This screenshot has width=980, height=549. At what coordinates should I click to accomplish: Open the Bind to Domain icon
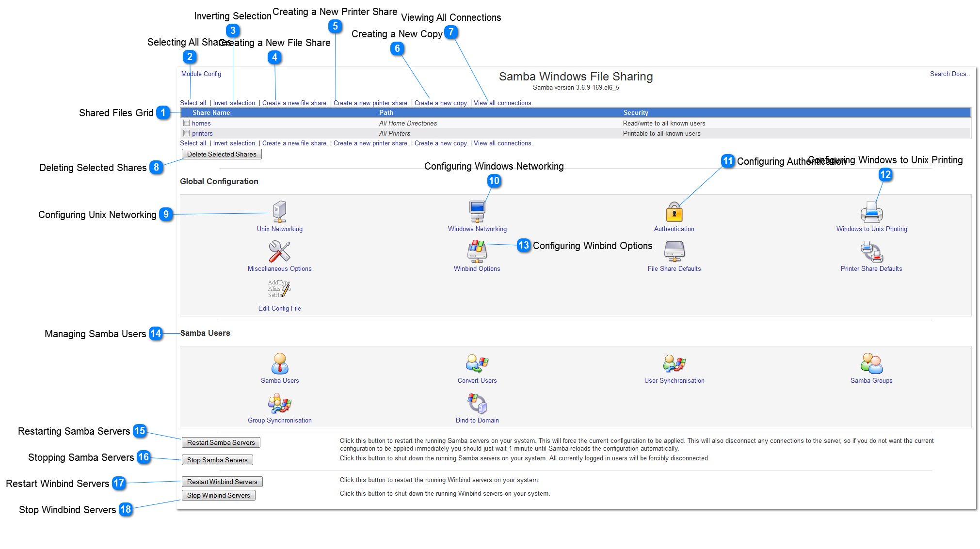477,403
